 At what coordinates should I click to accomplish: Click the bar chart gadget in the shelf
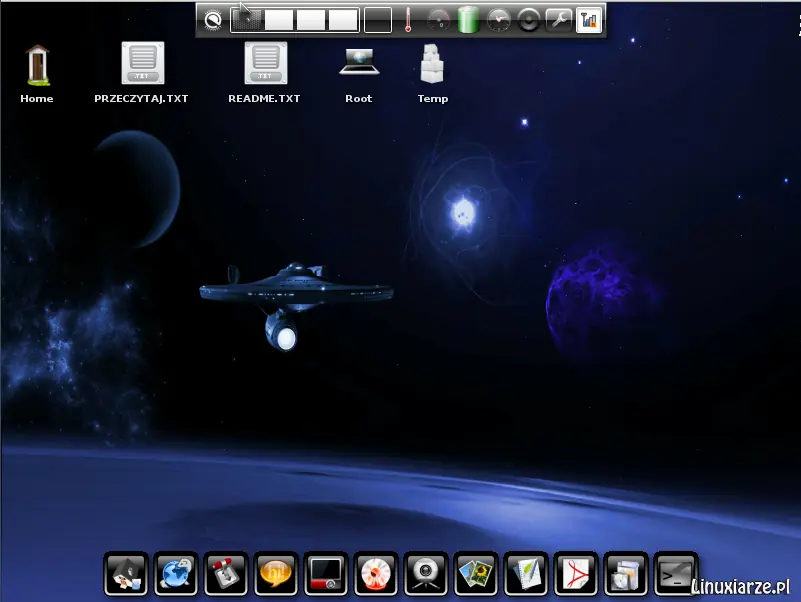pyautogui.click(x=589, y=20)
